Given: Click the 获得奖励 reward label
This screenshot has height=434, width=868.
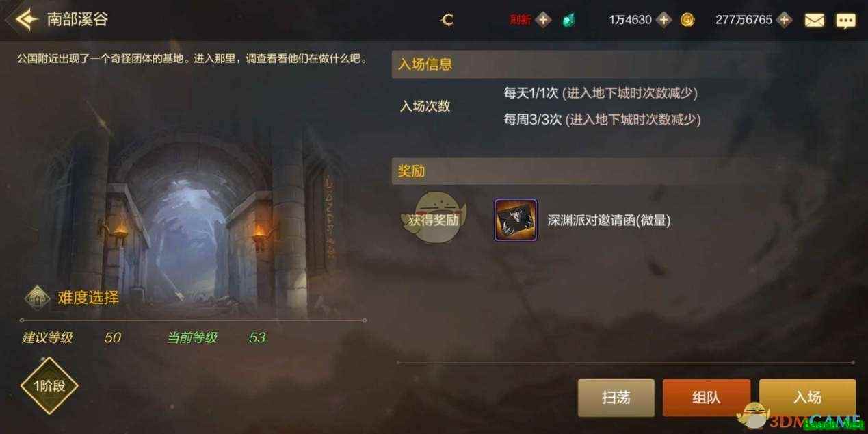Looking at the screenshot, I should coord(434,220).
